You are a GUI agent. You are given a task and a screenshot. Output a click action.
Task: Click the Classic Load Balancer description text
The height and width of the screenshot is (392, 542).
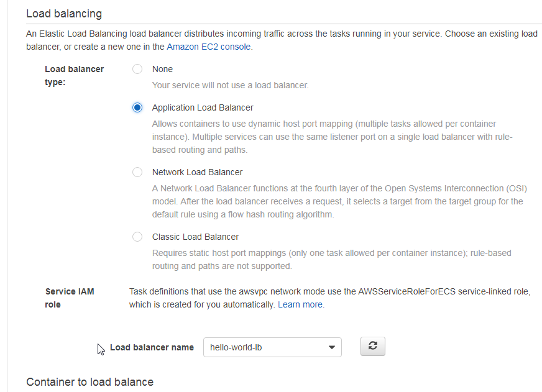click(331, 260)
